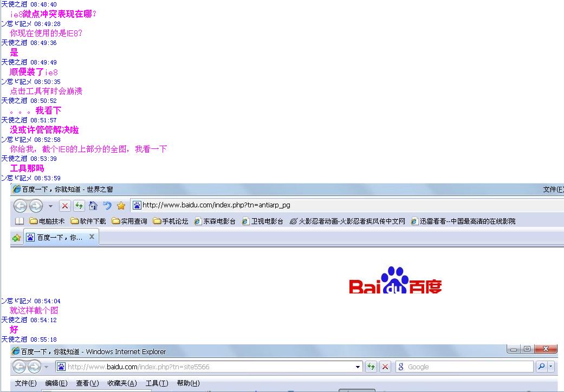Click the Baidu logo on the page

[396, 280]
